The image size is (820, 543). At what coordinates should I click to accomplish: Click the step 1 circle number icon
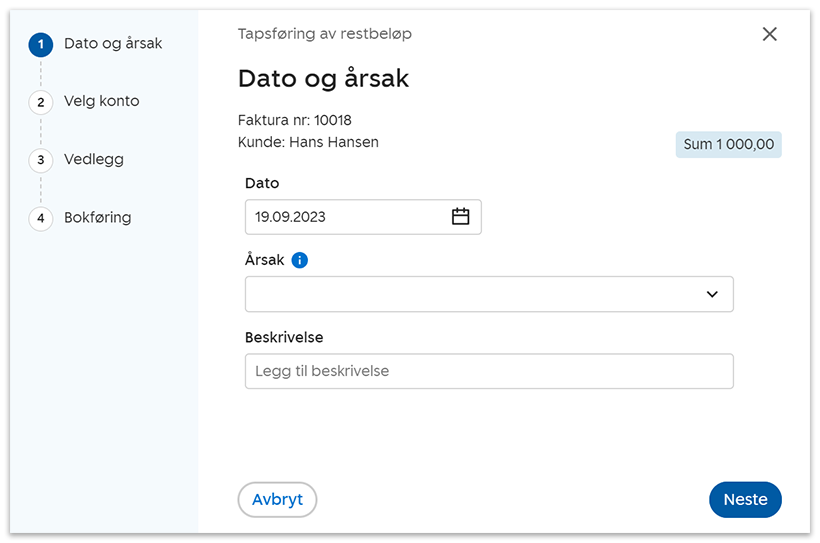pyautogui.click(x=41, y=44)
